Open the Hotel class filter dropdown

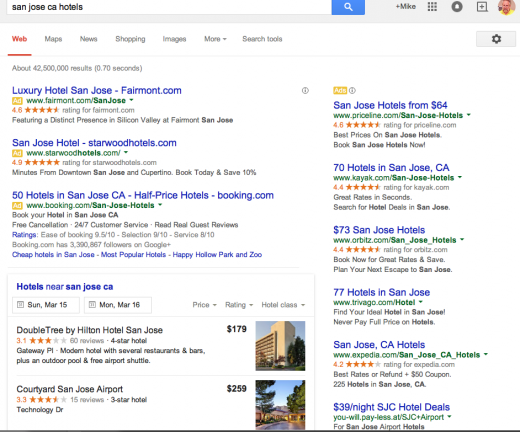[x=283, y=305]
